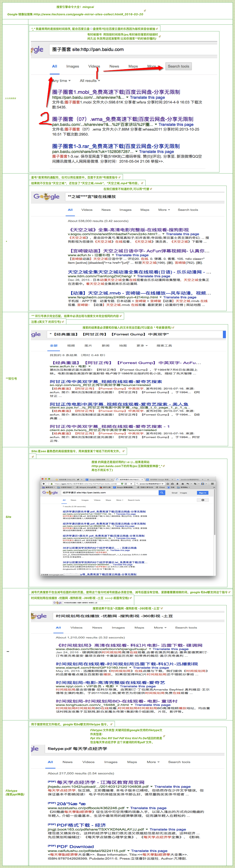The image size is (235, 868).
Task: Open Any time dropdown under 圈子圈套 search
Action: click(61, 81)
